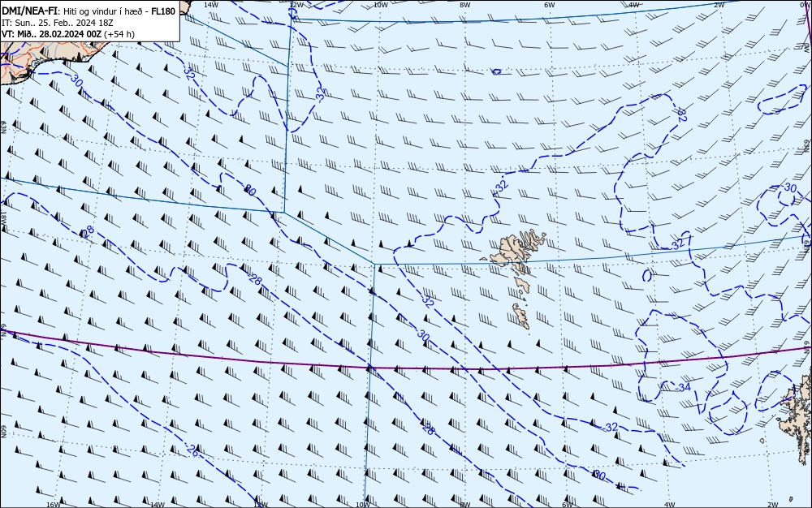Image resolution: width=812 pixels, height=508 pixels.
Task: Click the '-26' temperature contour label
Action: (x=192, y=450)
